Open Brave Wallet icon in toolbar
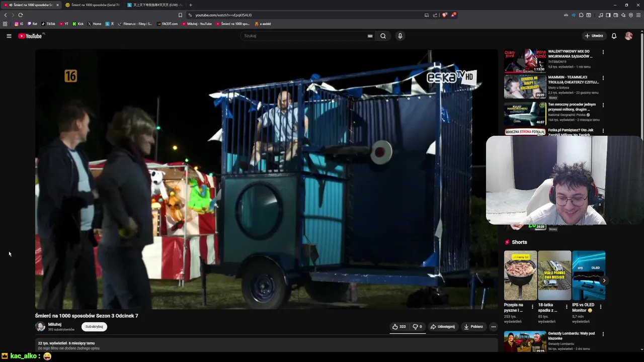 [615, 15]
